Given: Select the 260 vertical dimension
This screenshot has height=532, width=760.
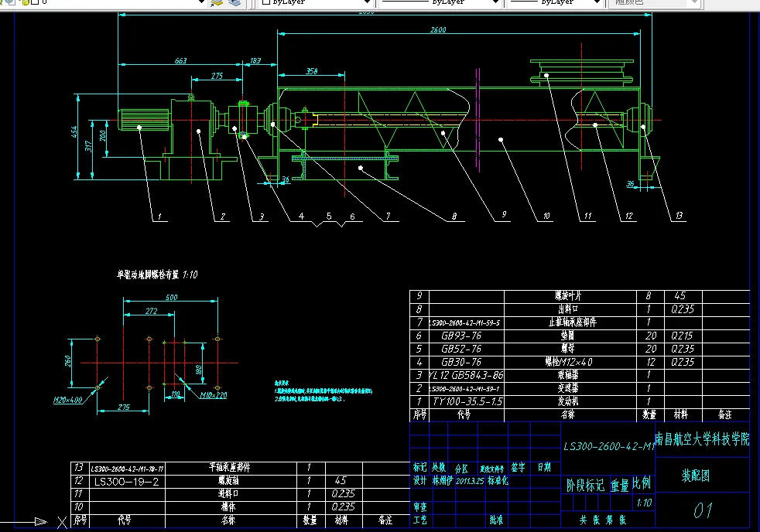Looking at the screenshot, I should click(68, 361).
